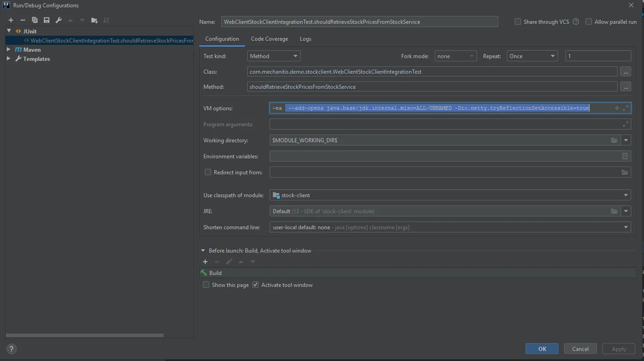The image size is (644, 361).
Task: Switch to the Code Coverage tab
Action: [269, 39]
